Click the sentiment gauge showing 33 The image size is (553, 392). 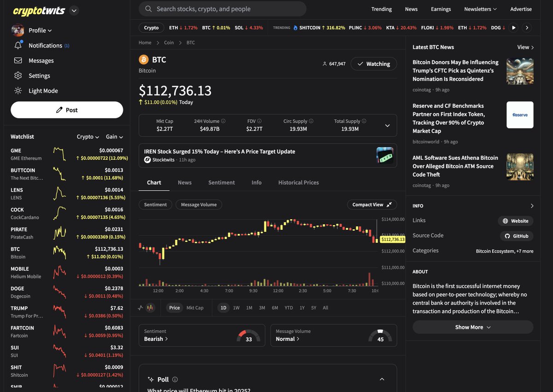pyautogui.click(x=248, y=335)
